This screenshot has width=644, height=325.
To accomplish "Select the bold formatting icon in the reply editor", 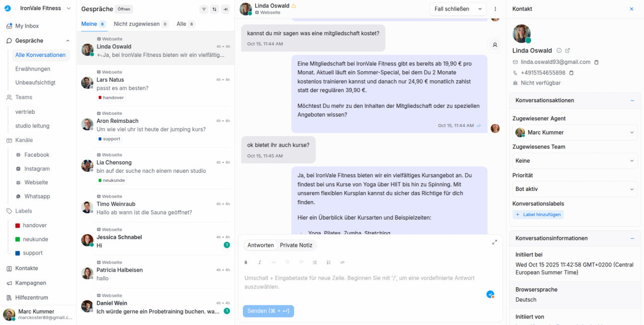I will [246, 262].
